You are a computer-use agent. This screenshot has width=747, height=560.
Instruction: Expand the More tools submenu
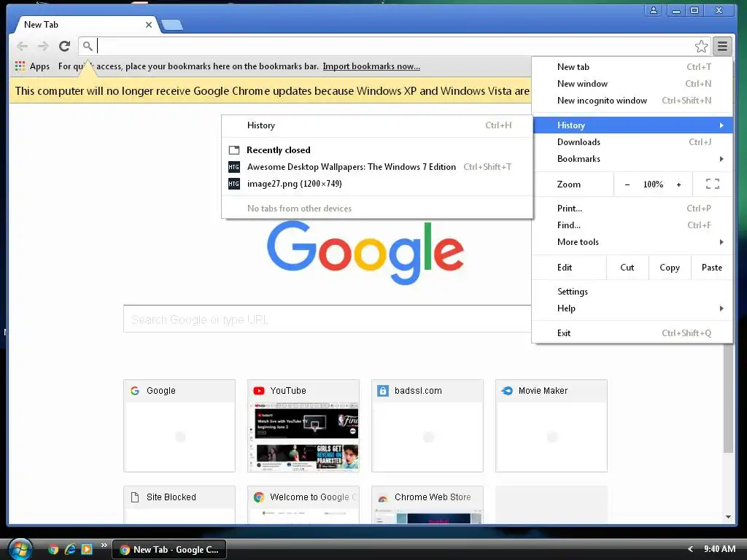click(632, 242)
